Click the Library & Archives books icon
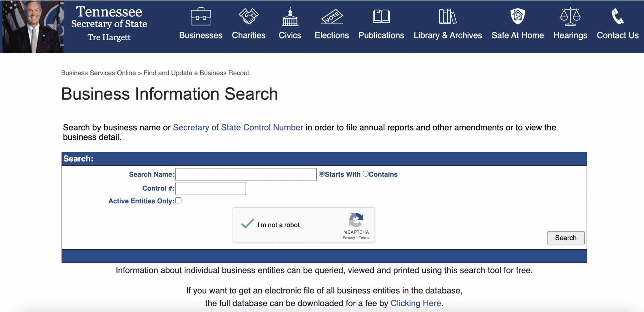The image size is (644, 312). (x=447, y=17)
